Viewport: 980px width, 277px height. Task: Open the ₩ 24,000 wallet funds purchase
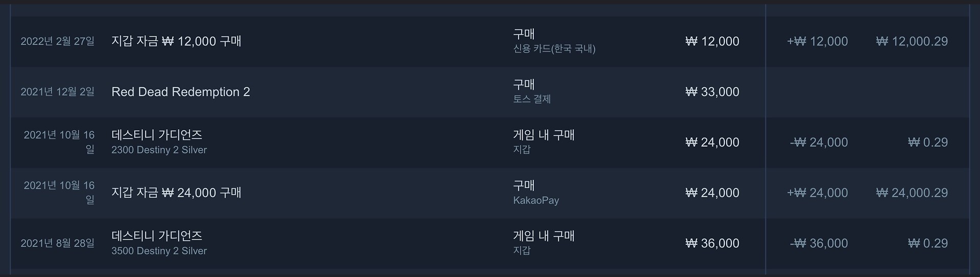176,193
